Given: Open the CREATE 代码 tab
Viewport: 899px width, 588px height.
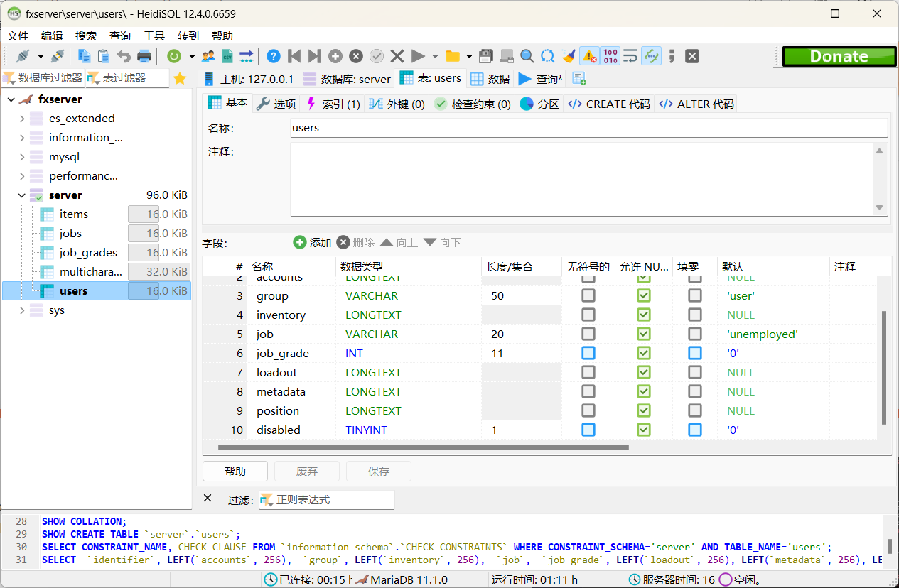Looking at the screenshot, I should click(x=609, y=104).
